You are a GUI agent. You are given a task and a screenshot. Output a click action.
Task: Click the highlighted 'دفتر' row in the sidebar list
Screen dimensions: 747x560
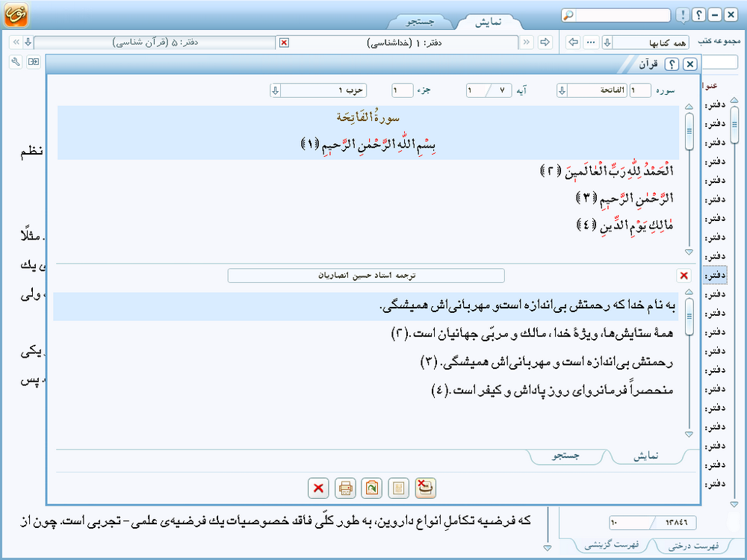[715, 276]
